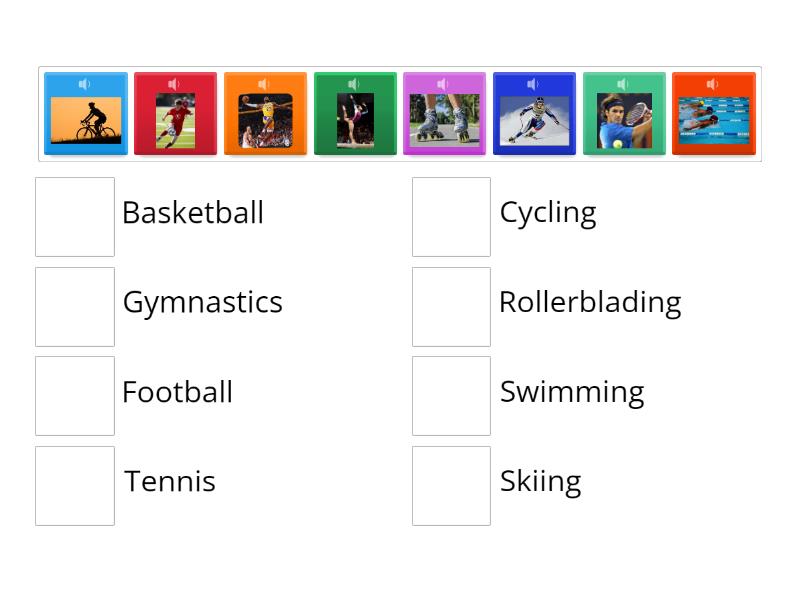The height and width of the screenshot is (600, 800).
Task: Select the tennis player image tile
Action: [x=624, y=120]
